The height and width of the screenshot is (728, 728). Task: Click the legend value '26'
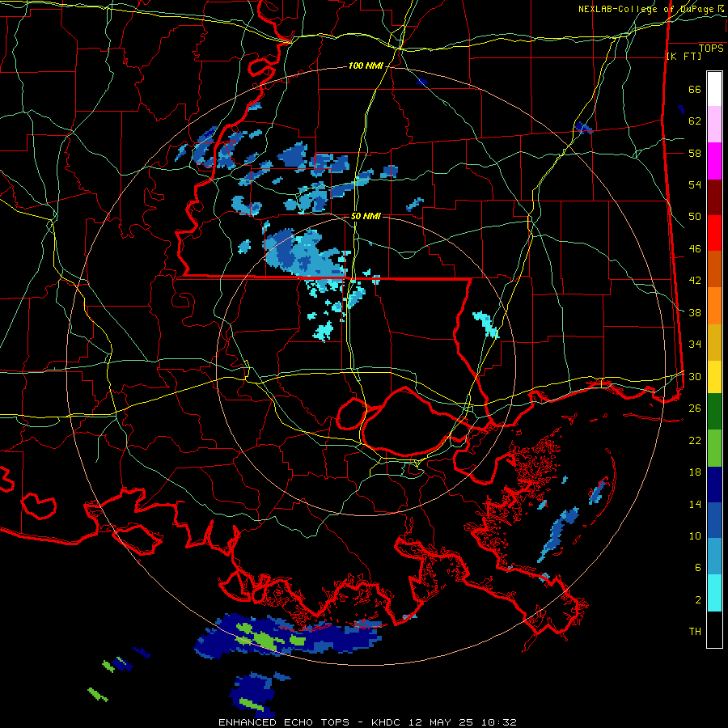[x=695, y=408]
